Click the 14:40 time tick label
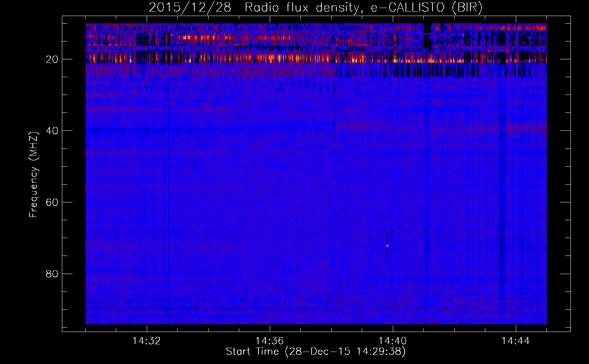This screenshot has height=364, width=589. pyautogui.click(x=393, y=341)
